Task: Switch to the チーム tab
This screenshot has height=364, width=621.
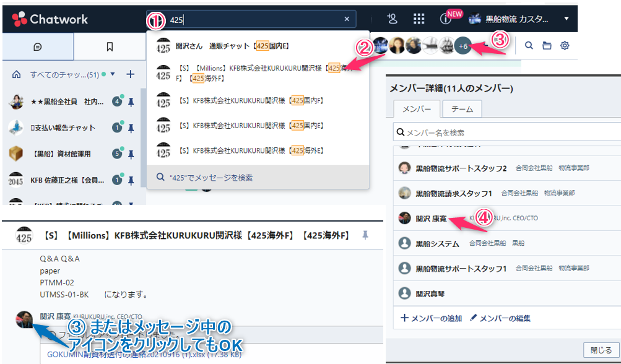Action: click(x=462, y=109)
